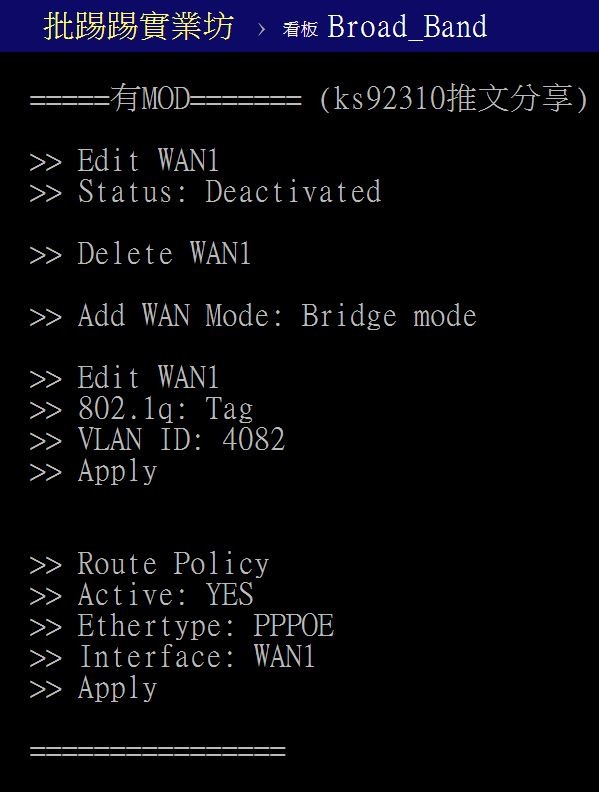Click the Apply line under VLAN ID
The width and height of the screenshot is (599, 792).
93,472
